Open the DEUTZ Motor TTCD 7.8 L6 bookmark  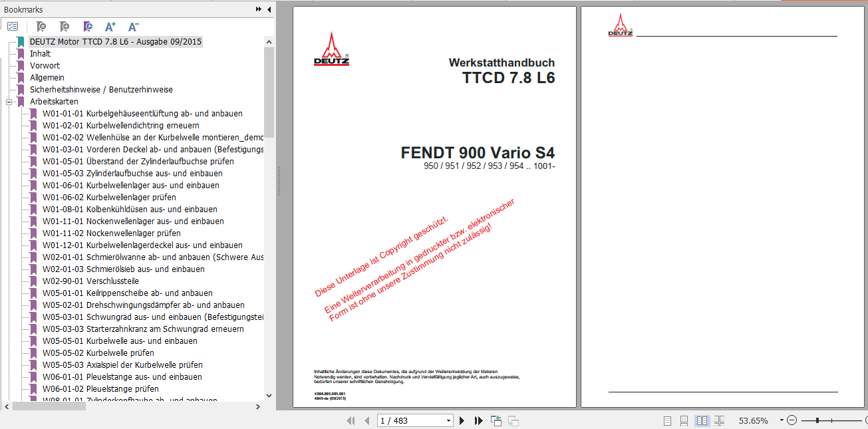pos(116,41)
